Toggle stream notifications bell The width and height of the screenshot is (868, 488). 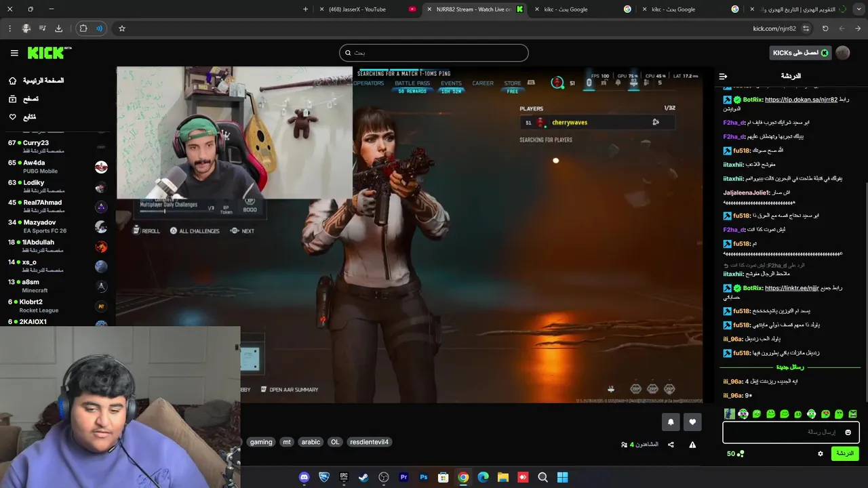[671, 422]
